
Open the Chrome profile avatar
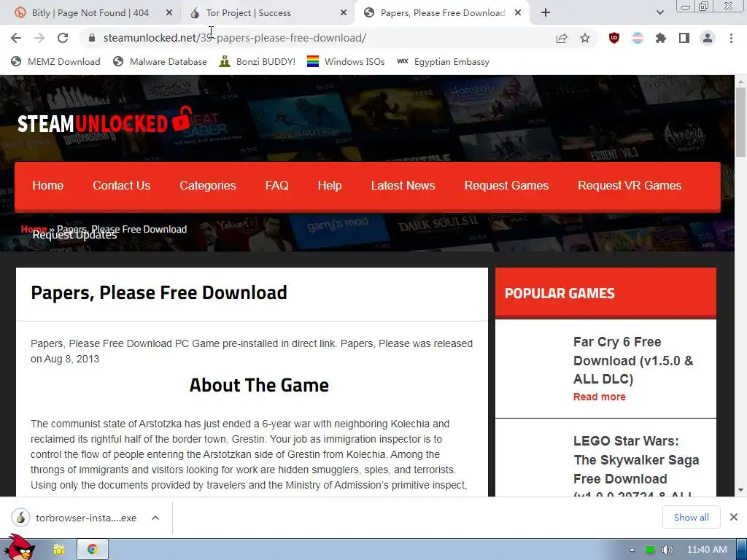pos(708,38)
